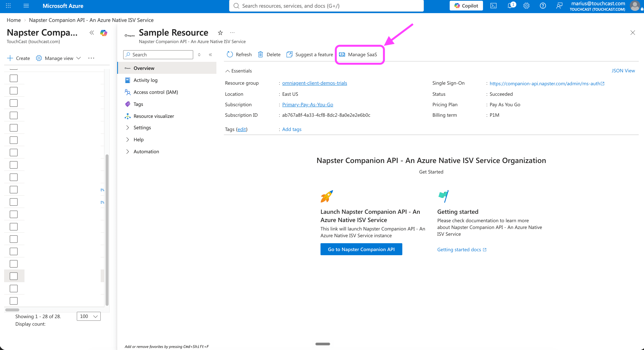Click the Manage view gear icon

(39, 58)
